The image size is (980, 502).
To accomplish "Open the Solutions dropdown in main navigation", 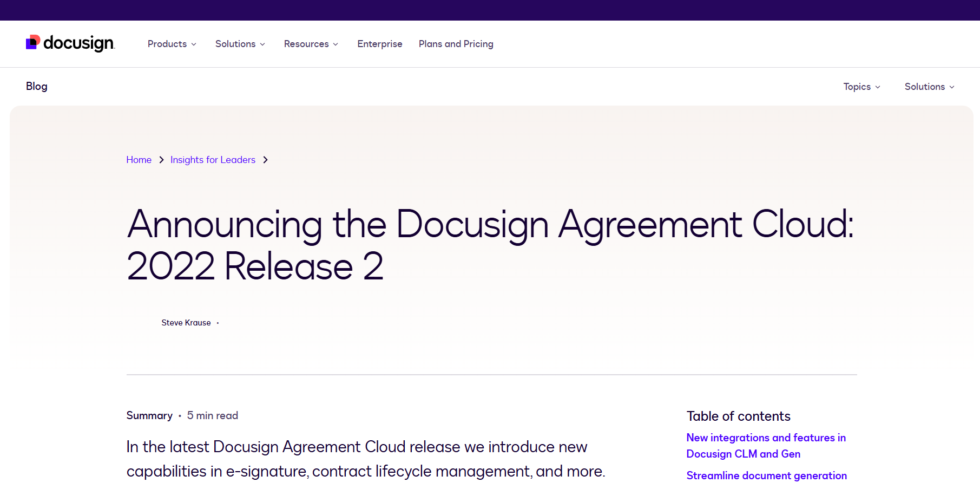I will click(x=240, y=44).
